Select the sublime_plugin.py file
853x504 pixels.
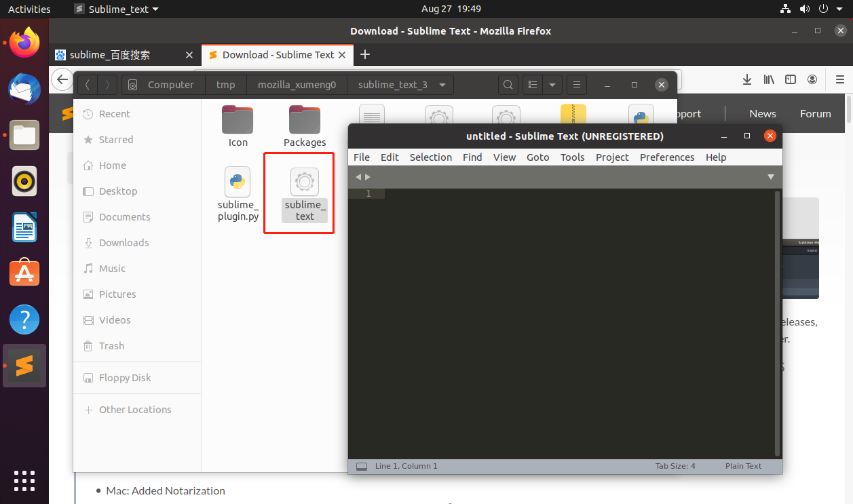[238, 194]
